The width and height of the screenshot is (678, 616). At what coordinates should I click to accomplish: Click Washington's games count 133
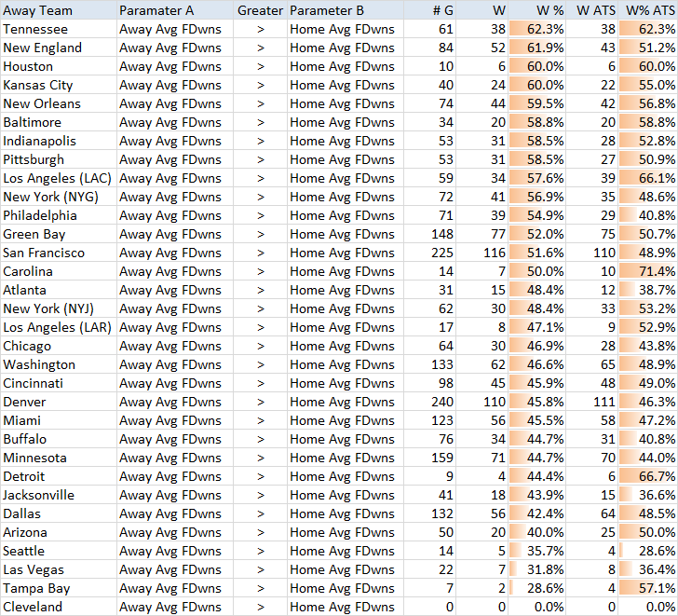point(430,364)
